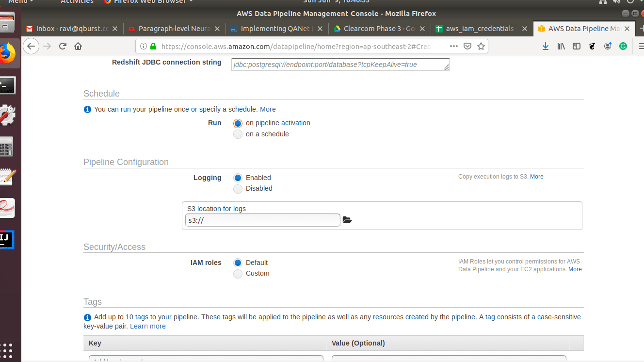Click info icon beside schedule description
Image resolution: width=644 pixels, height=362 pixels.
[x=87, y=110]
